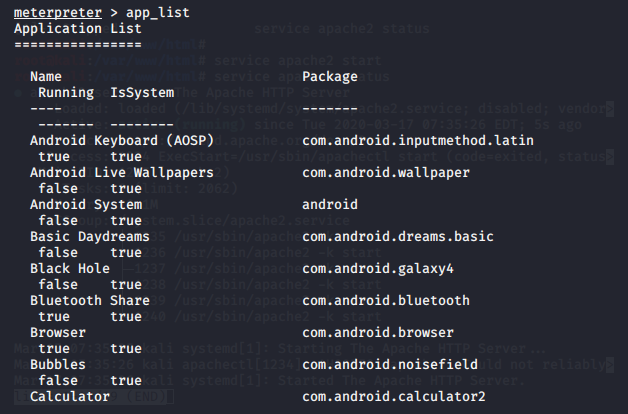Screen dimensions: 628x414
Task: Click the Name column header
Action: 45,76
